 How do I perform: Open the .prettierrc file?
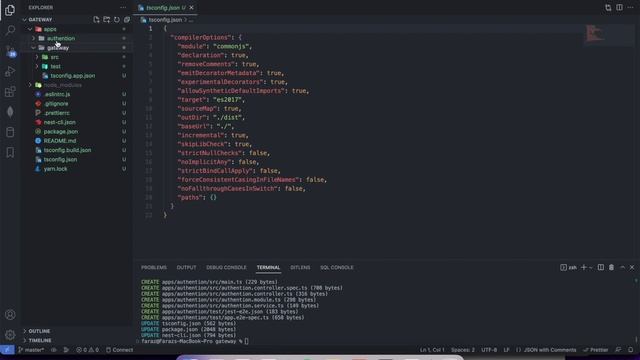click(x=57, y=113)
